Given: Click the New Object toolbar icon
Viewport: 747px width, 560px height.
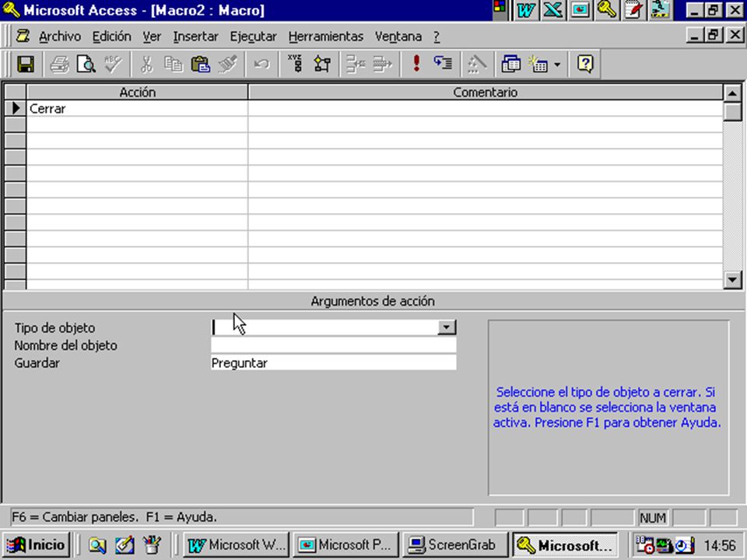Looking at the screenshot, I should (538, 64).
